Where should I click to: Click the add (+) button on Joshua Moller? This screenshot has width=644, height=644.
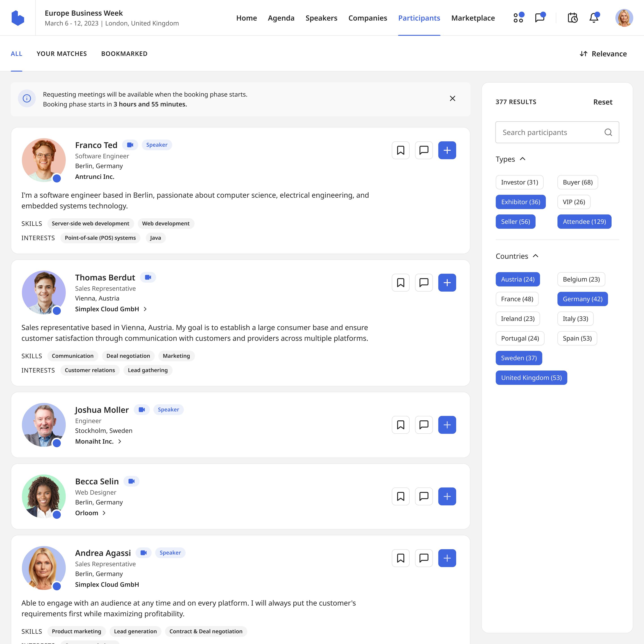[446, 425]
